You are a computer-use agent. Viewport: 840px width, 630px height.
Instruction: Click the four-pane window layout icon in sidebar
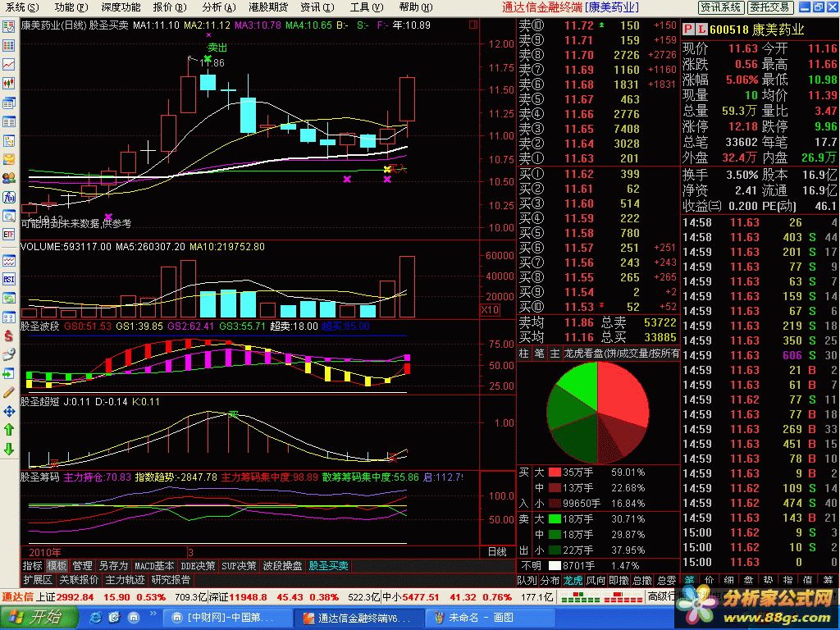tap(9, 317)
